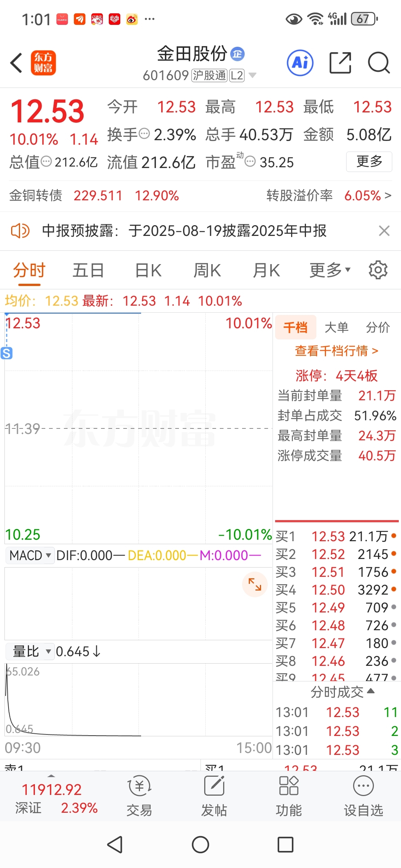The width and height of the screenshot is (401, 868).
Task: Tap the 沪股通 badge
Action: 209,75
